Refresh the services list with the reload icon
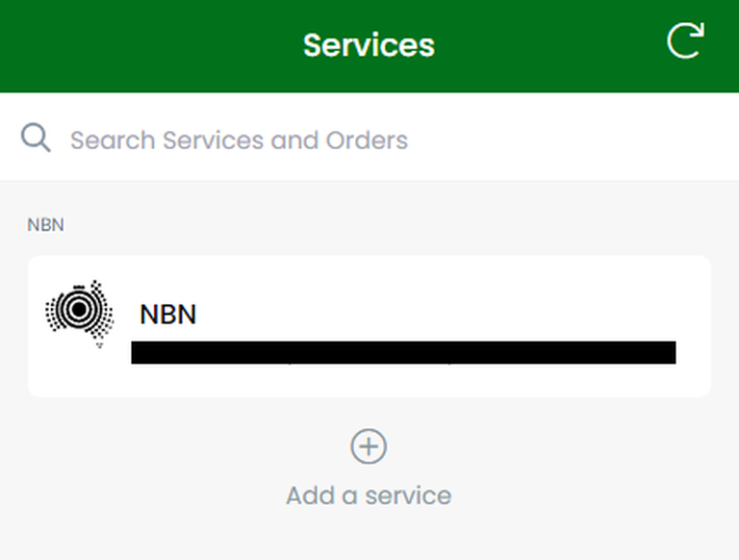Image resolution: width=739 pixels, height=560 pixels. pyautogui.click(x=686, y=40)
